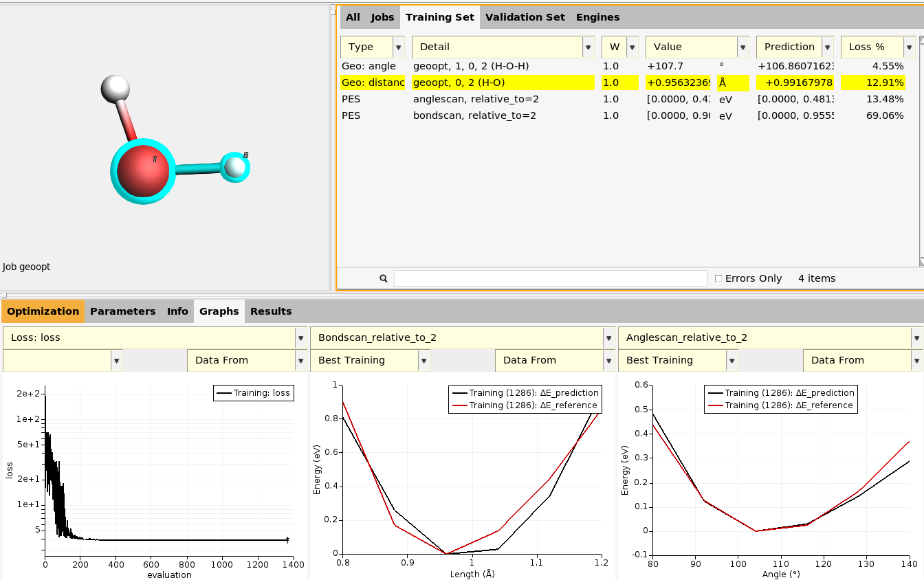Open the Detail column dropdown arrow

588,47
